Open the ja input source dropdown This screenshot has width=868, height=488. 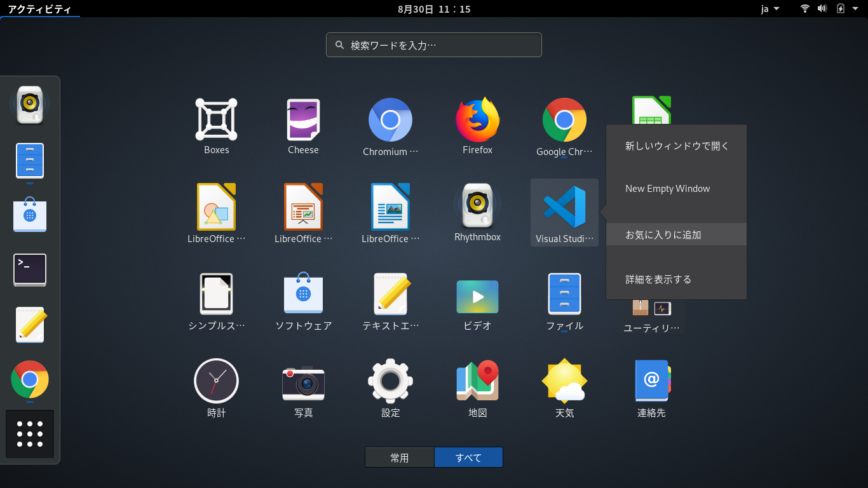[x=770, y=9]
